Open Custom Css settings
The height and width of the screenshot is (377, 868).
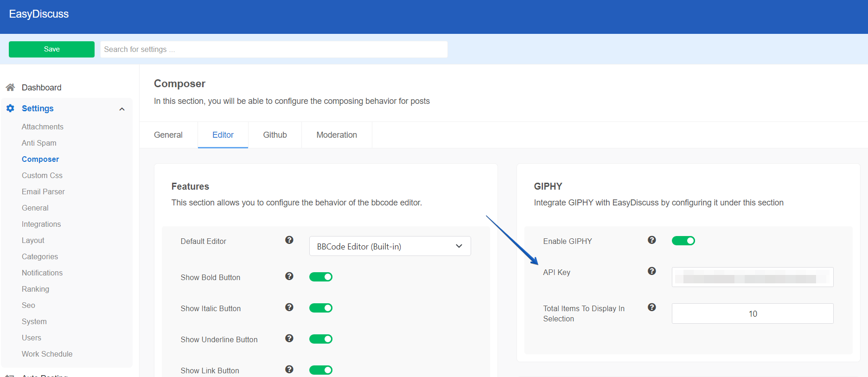(x=42, y=175)
